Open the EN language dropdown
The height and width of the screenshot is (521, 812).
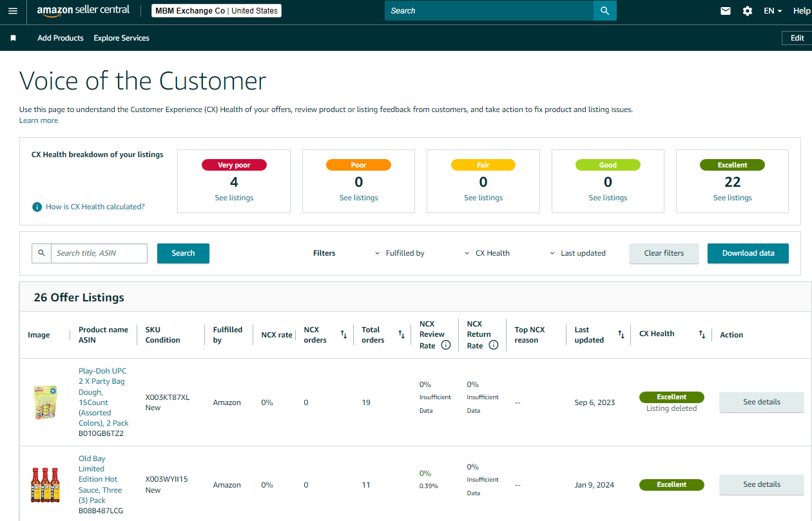(x=773, y=11)
